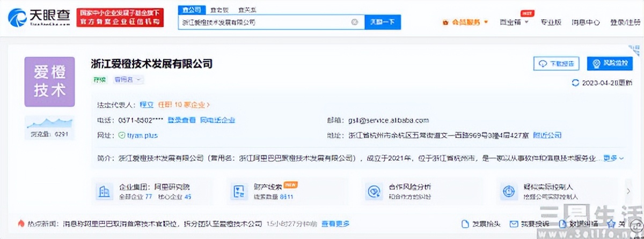
Task: Click the company email address
Action: coord(388,121)
